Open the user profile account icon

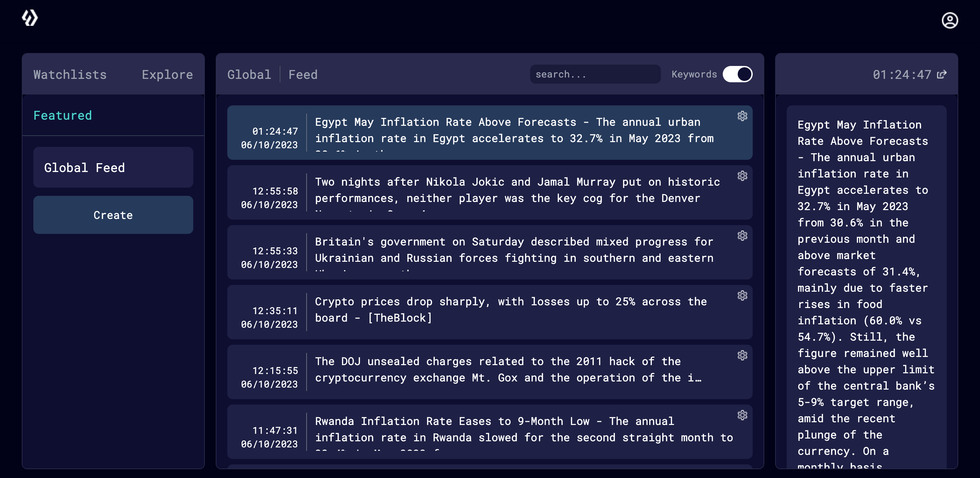tap(950, 20)
